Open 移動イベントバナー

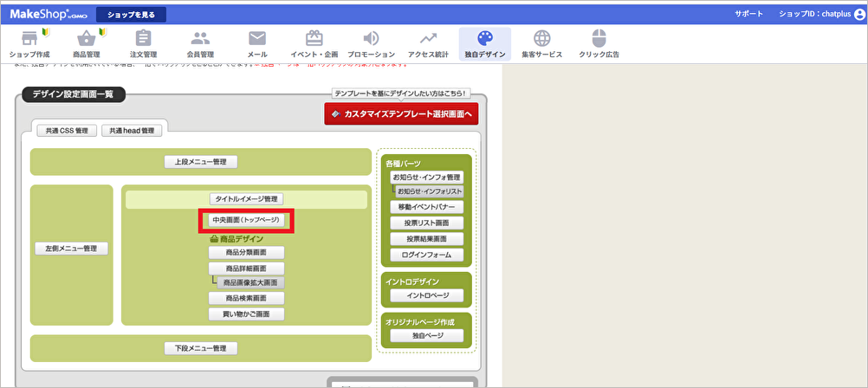427,208
